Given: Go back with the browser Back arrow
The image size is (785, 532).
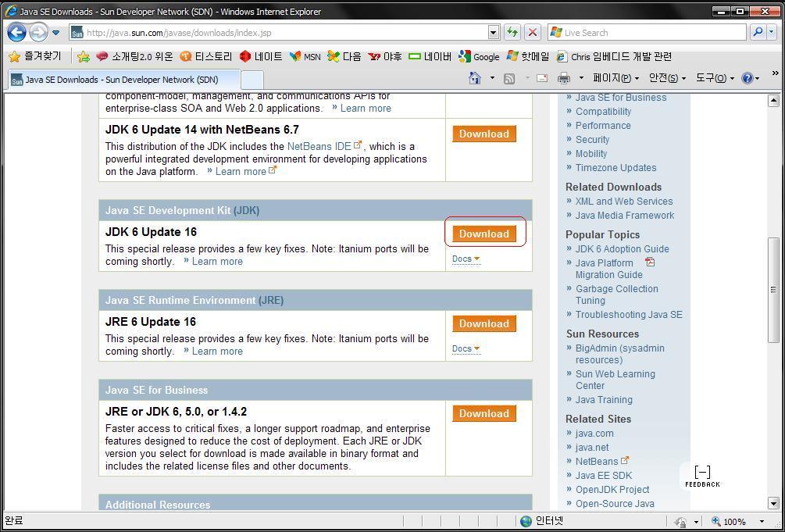Looking at the screenshot, I should (x=16, y=33).
